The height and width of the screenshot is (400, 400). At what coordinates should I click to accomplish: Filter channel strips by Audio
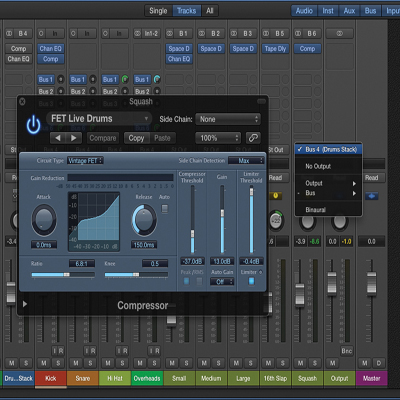[x=304, y=11]
